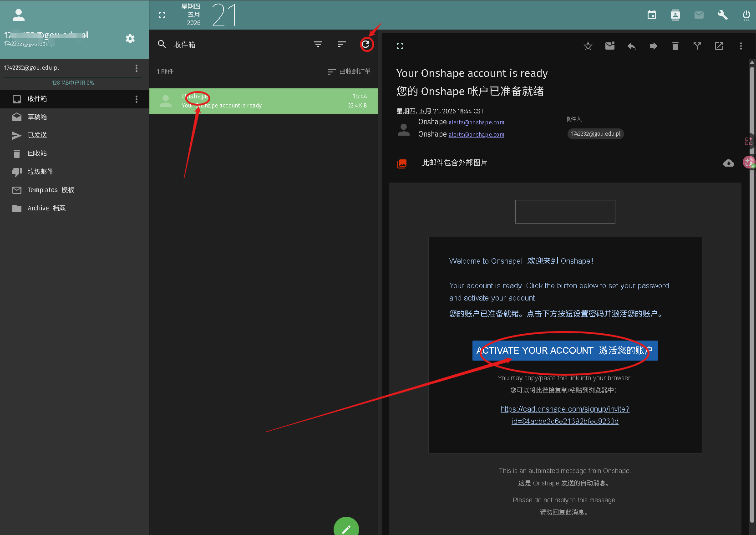The height and width of the screenshot is (535, 756).
Task: Click the Onshape message avatar in list
Action: 166,101
